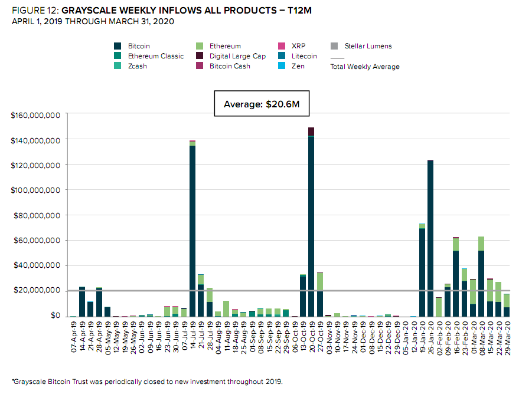
Task: Click the '12-Jan-20' x-axis date label
Action: point(413,337)
